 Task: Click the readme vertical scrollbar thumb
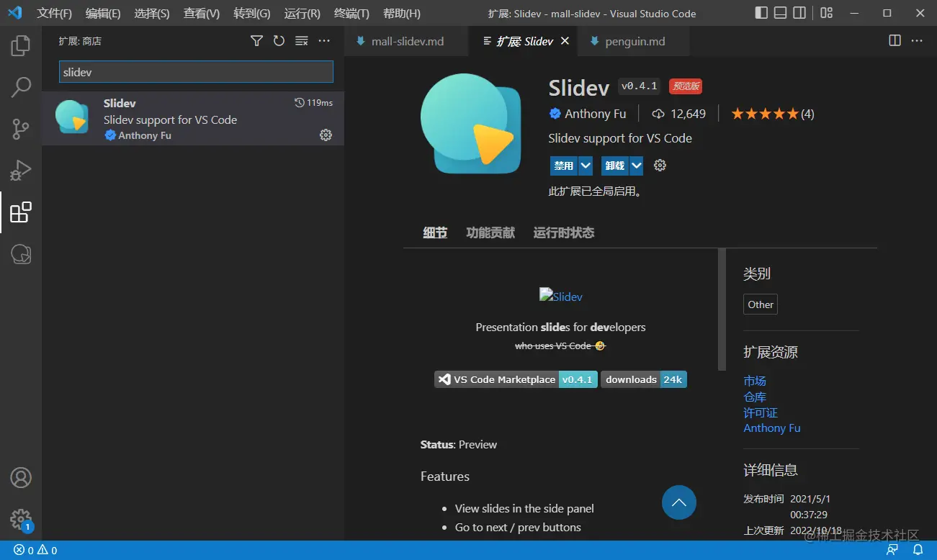click(722, 310)
